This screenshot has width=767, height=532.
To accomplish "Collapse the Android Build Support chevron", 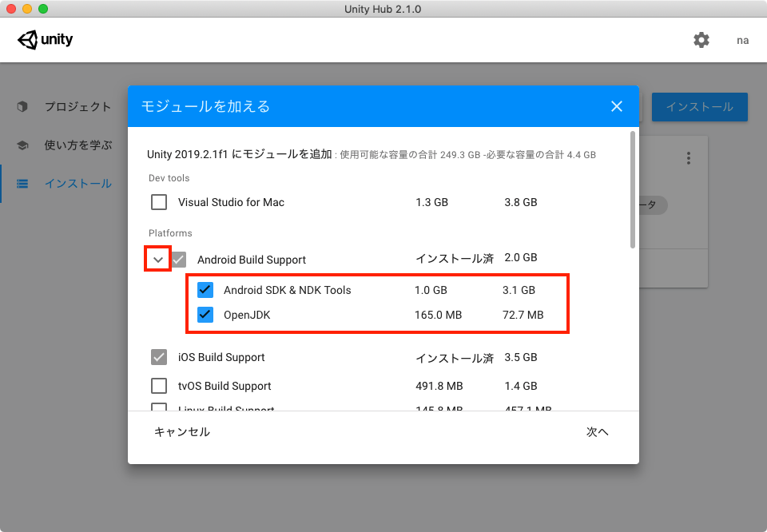I will coord(158,260).
